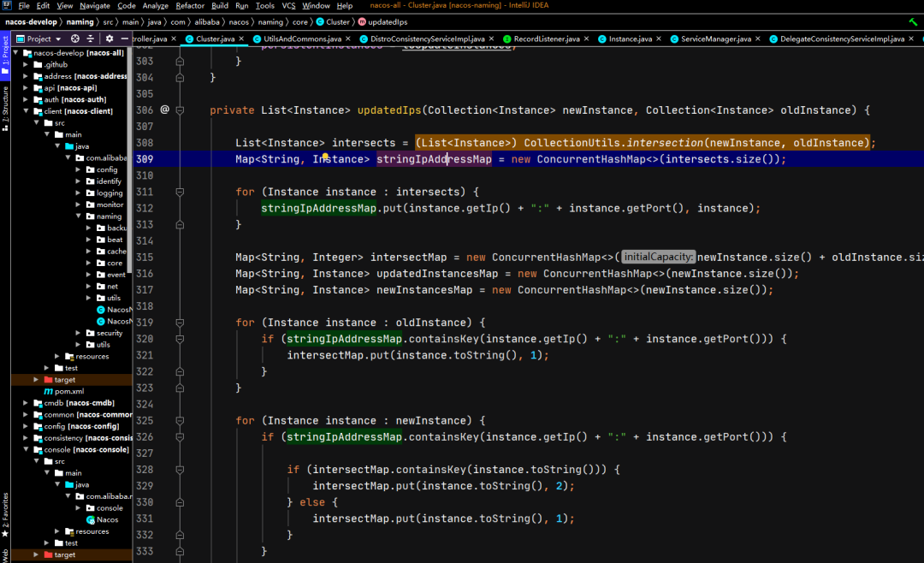Open the Tools menu
924x563 pixels.
click(264, 5)
